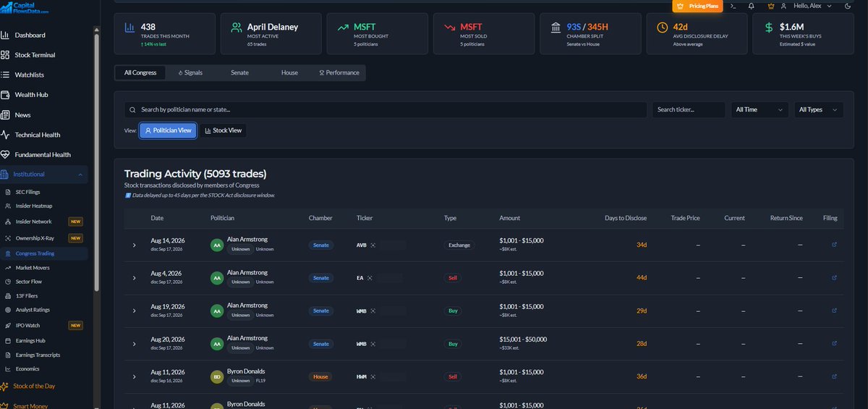
Task: Click the chart icon next to EA ticker
Action: click(369, 278)
